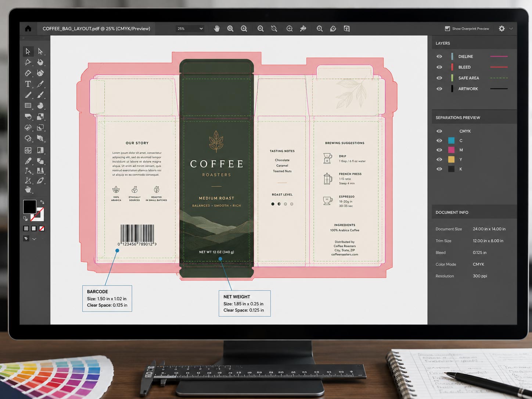Open the 25% zoom level dropdown

coord(190,28)
